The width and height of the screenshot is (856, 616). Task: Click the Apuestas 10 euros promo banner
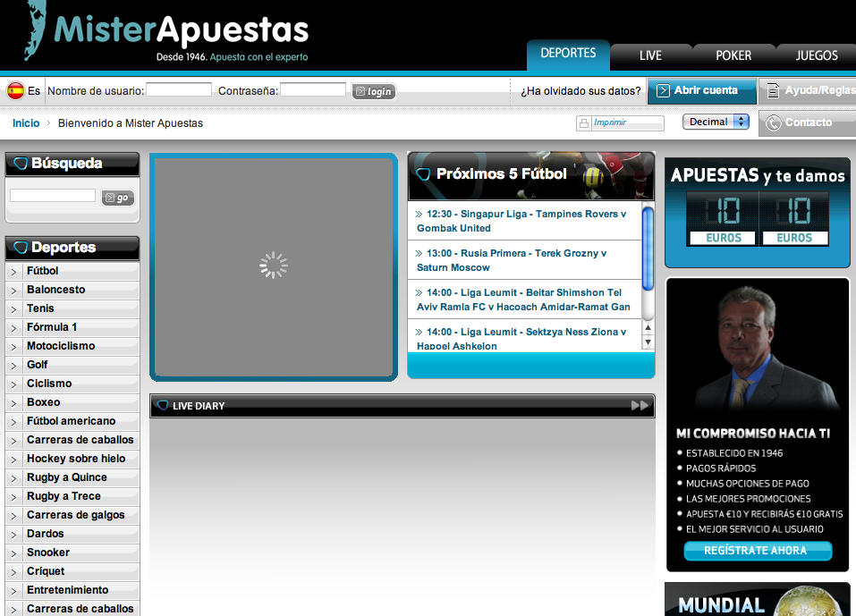[x=758, y=212]
